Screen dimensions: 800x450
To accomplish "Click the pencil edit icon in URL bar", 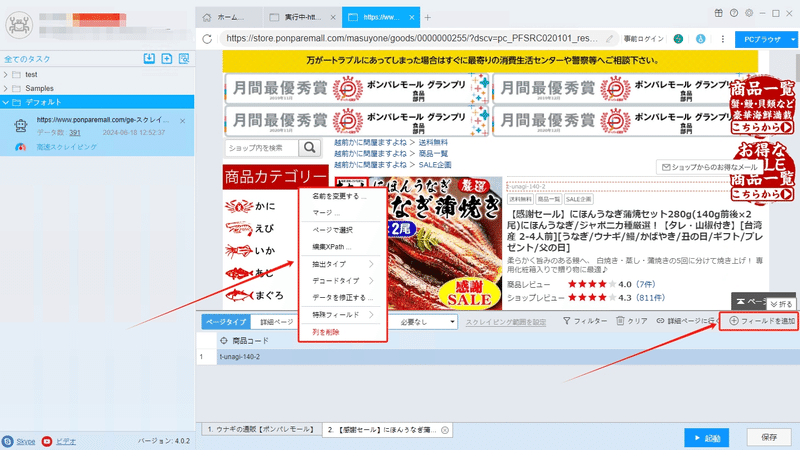I will pos(609,38).
